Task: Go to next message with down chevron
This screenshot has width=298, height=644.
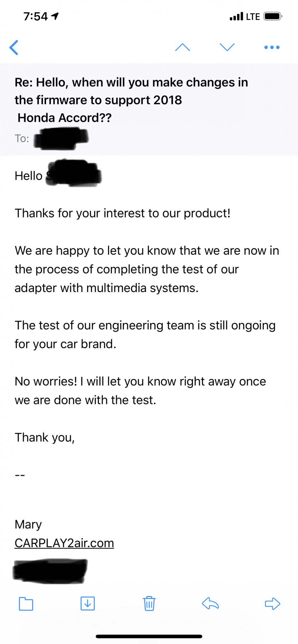Action: (x=227, y=47)
